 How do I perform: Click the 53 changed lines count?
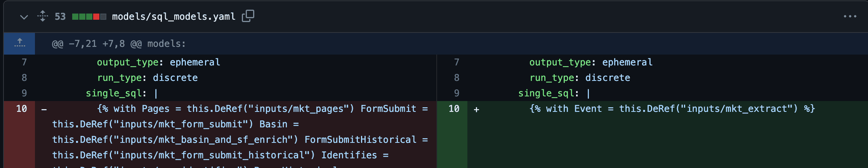(x=60, y=17)
